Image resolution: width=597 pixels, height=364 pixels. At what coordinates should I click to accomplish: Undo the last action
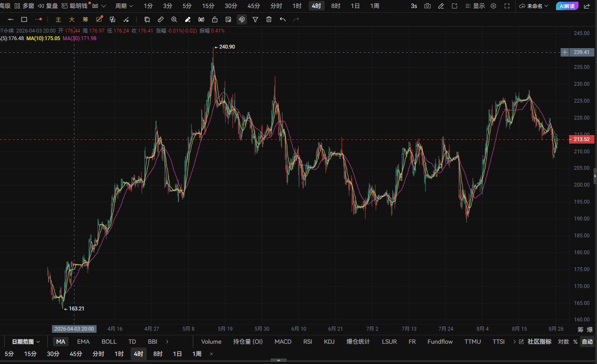pos(282,19)
